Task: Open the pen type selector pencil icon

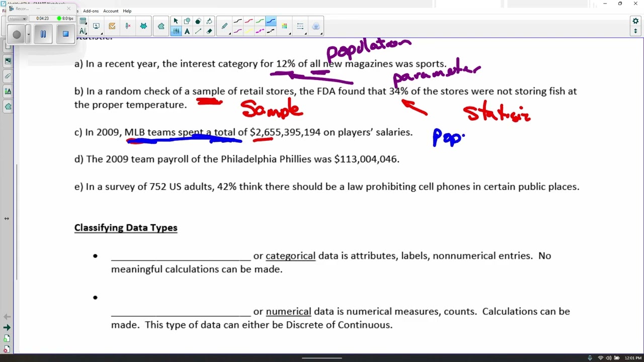Action: 224,26
